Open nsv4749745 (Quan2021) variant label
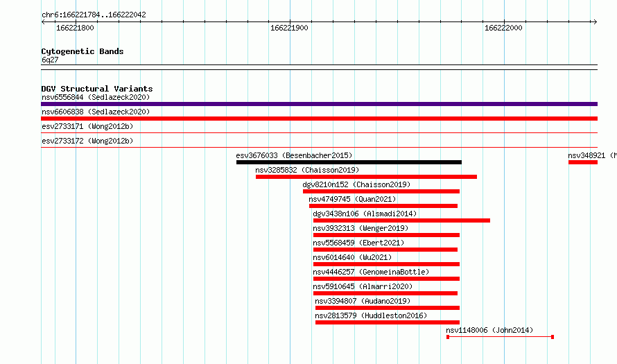 [352, 199]
